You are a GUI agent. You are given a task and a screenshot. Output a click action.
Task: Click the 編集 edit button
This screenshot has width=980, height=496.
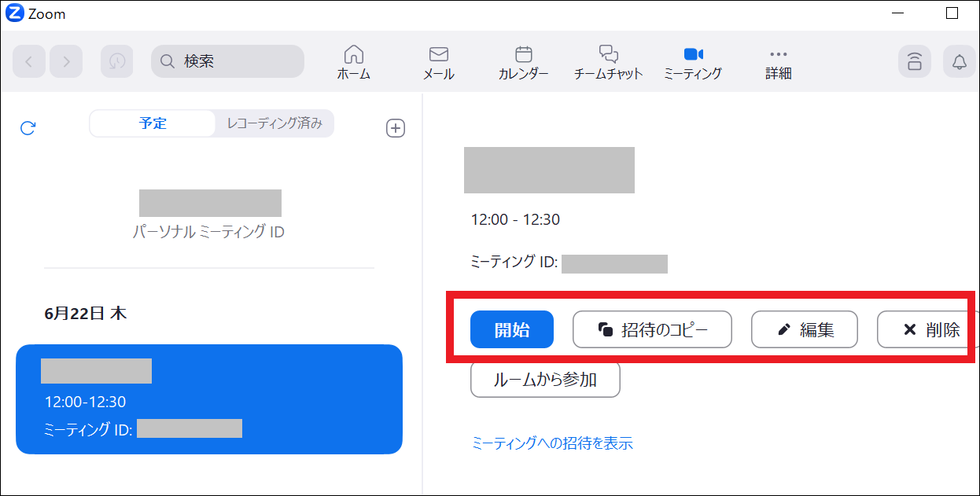pyautogui.click(x=805, y=329)
